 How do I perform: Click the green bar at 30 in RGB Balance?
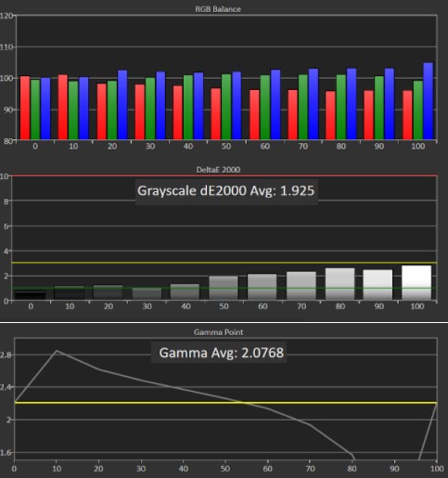(150, 109)
